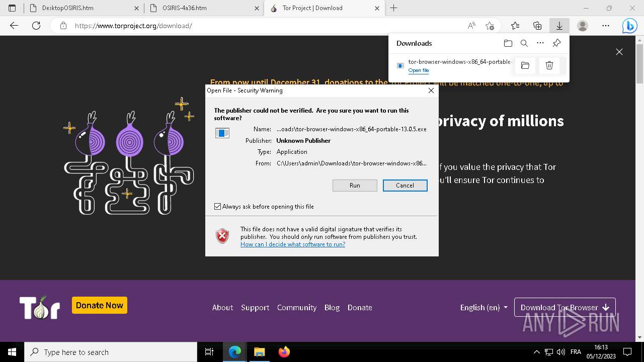Open Microsoft Edge on the taskbar
This screenshot has width=644, height=362.
[235, 352]
